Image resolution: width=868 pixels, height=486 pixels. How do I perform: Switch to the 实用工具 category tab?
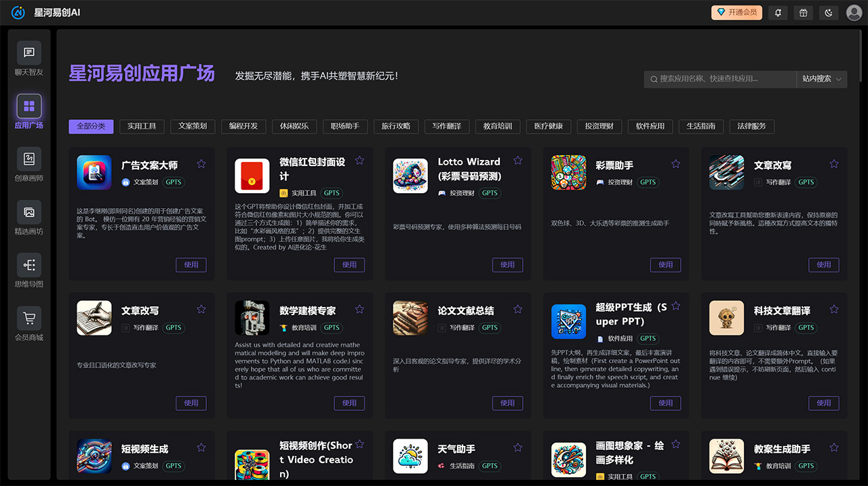[142, 126]
